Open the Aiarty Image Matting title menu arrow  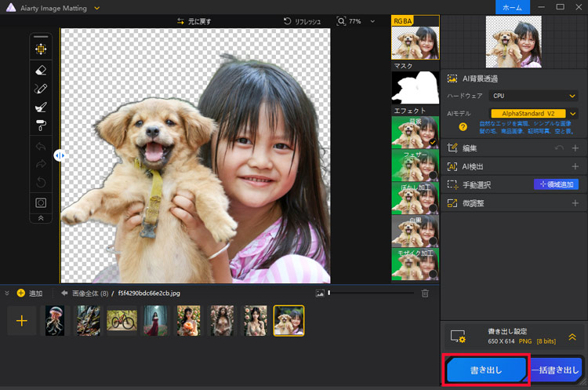pos(96,8)
